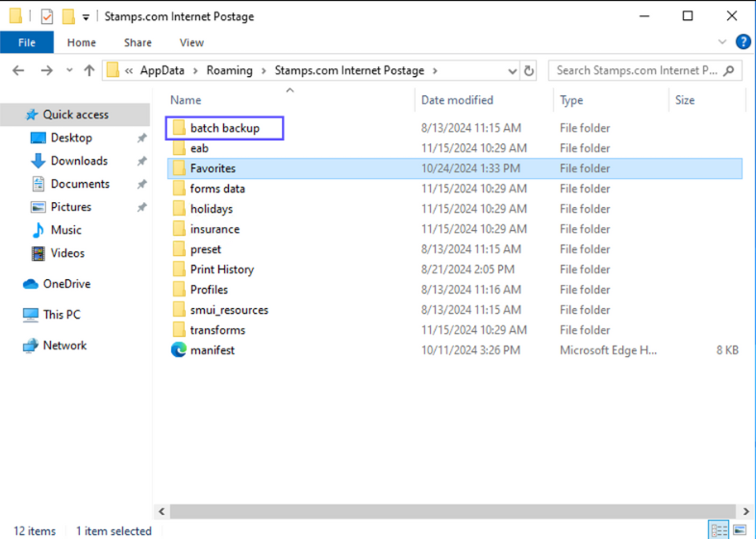Click the New folder icon in title bar
Screen dimensions: 756x539
[68, 17]
